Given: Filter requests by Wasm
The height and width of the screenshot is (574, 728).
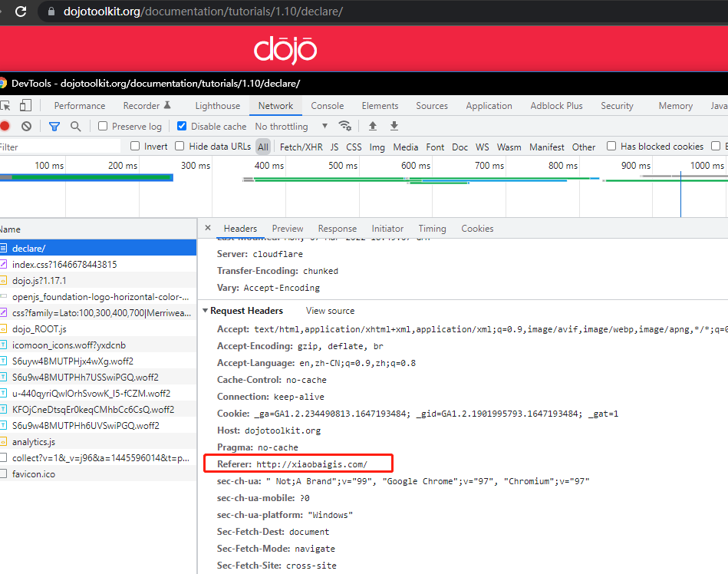Looking at the screenshot, I should click(x=509, y=147).
